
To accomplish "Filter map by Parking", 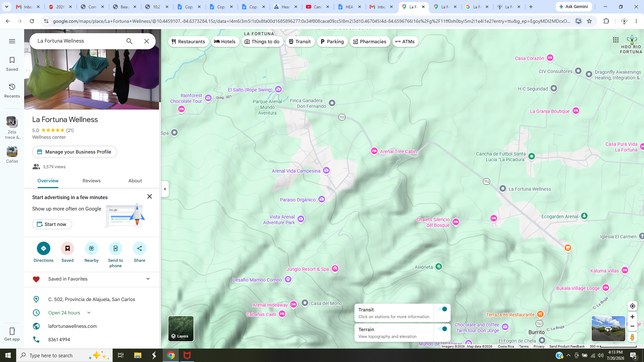I will (332, 42).
